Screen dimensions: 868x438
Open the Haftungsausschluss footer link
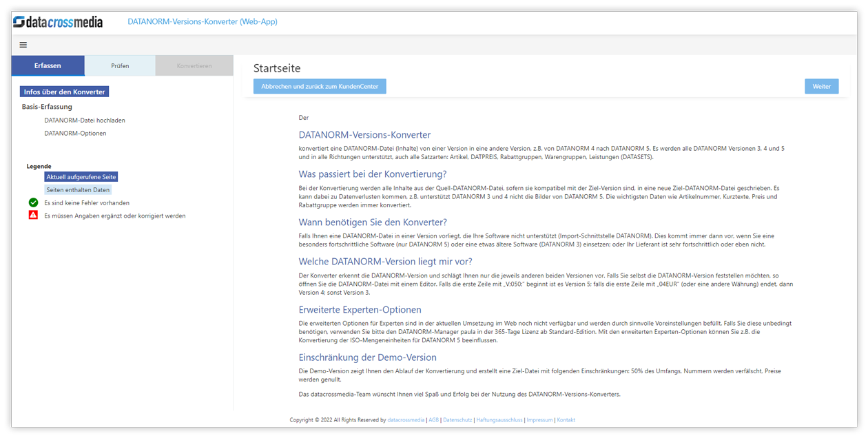499,419
